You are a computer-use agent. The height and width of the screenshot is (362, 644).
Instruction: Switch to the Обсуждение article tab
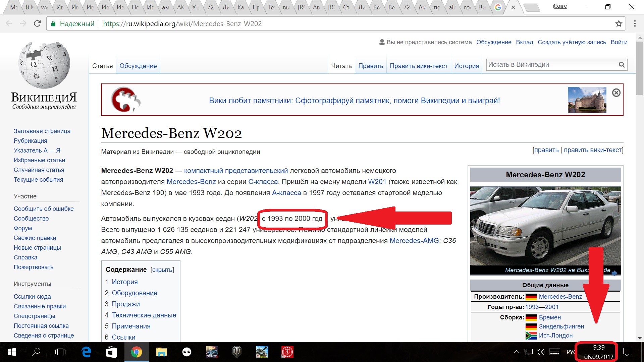click(138, 66)
